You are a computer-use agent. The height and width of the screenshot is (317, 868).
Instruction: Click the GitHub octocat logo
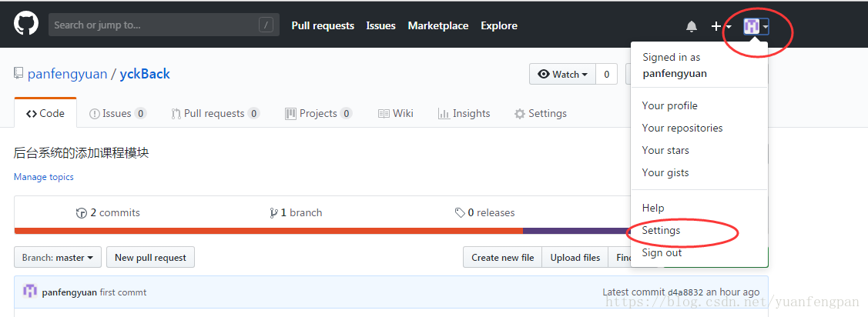(x=26, y=25)
